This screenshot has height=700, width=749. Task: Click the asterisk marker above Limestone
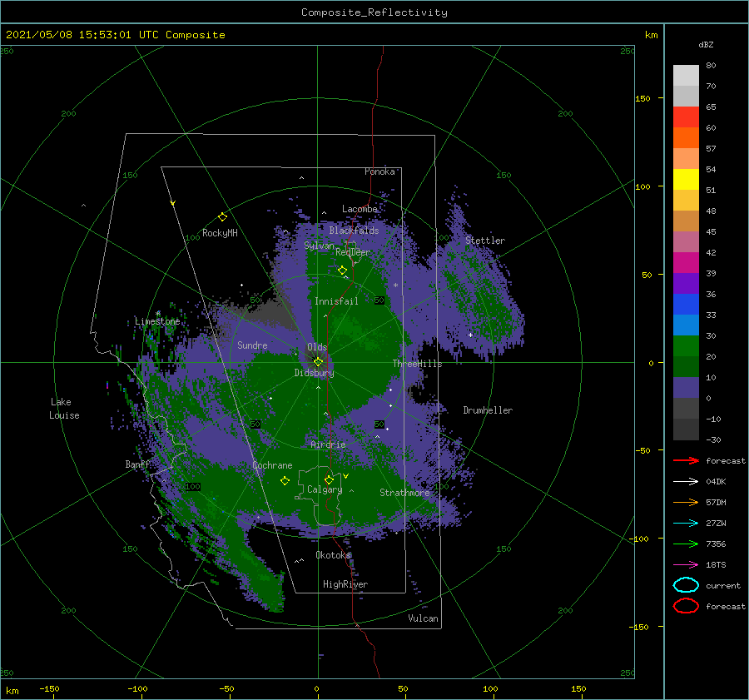pyautogui.click(x=157, y=314)
